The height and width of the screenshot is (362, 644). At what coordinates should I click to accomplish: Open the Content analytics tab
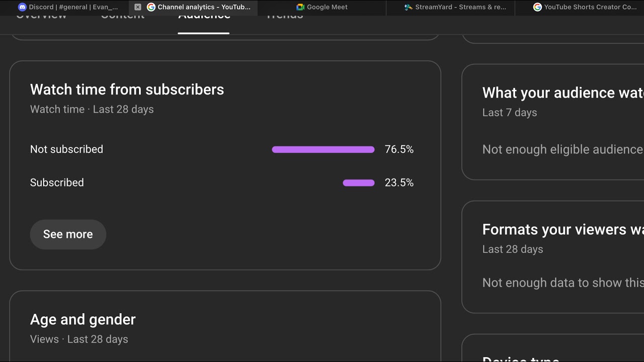point(123,17)
